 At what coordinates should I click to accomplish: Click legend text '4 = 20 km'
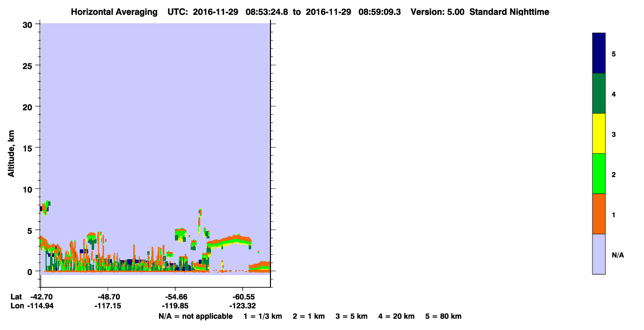click(397, 316)
